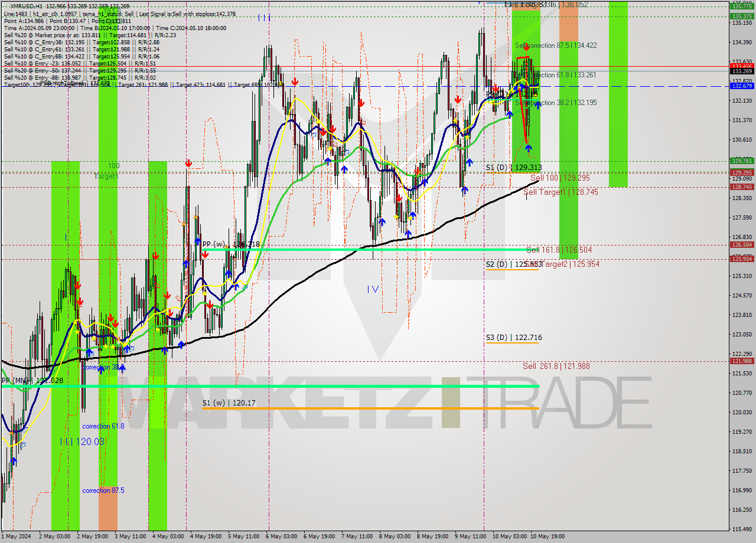Select the green 135.375 price tag
The image size is (756, 543).
pos(742,16)
